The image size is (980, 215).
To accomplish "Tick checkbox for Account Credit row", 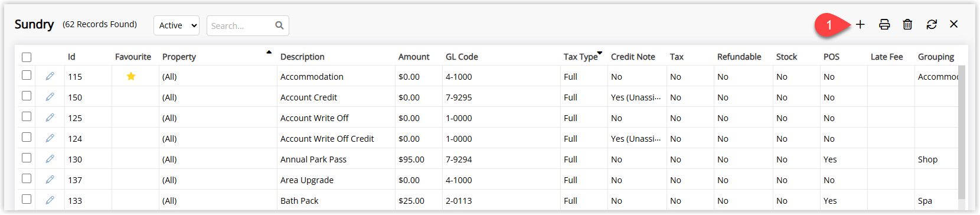I will (x=27, y=96).
